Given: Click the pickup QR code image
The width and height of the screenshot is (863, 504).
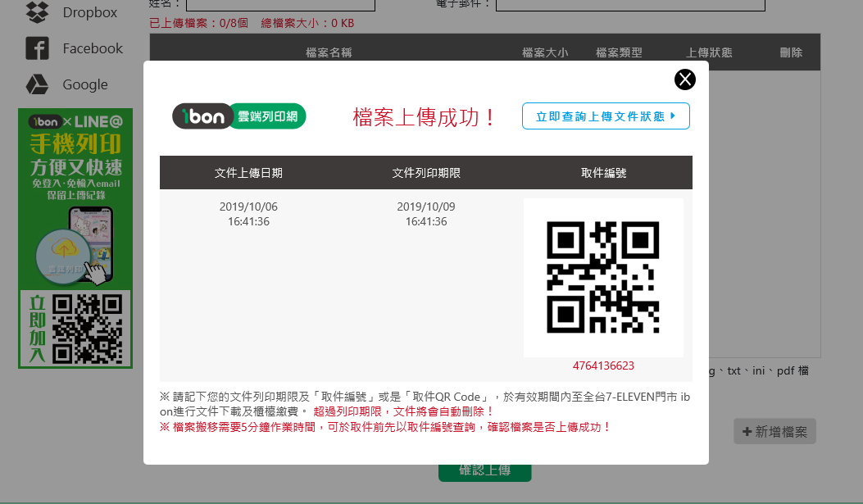Looking at the screenshot, I should tap(602, 277).
